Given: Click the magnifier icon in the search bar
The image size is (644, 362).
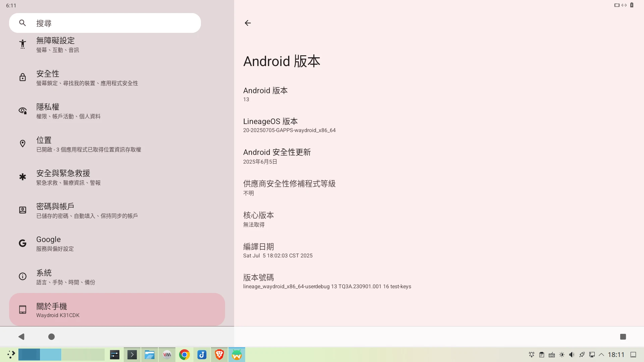Looking at the screenshot, I should pos(22,23).
